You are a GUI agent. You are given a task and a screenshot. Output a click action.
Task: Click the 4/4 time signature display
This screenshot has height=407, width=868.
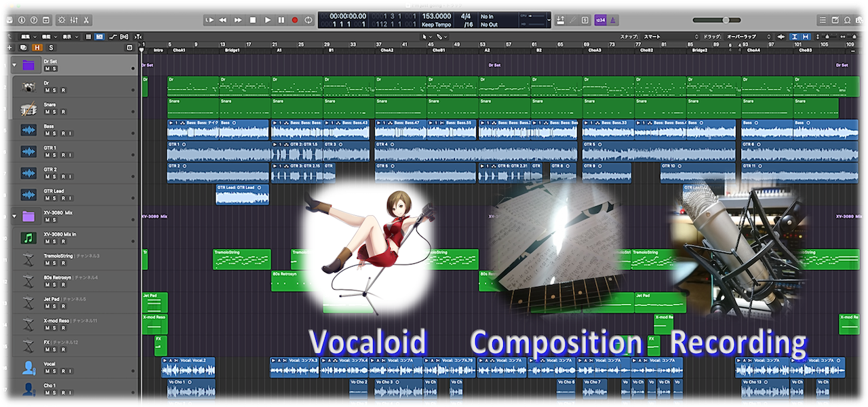click(466, 16)
